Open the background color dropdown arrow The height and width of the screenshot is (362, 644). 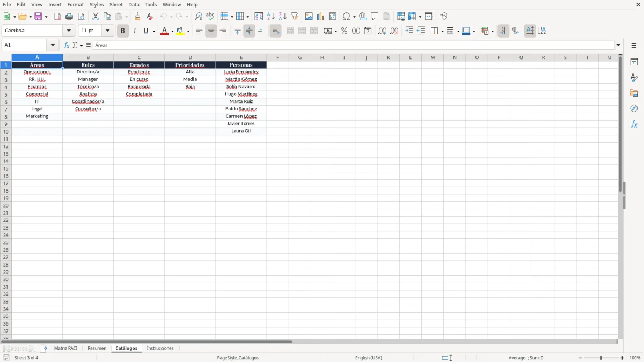tap(188, 31)
